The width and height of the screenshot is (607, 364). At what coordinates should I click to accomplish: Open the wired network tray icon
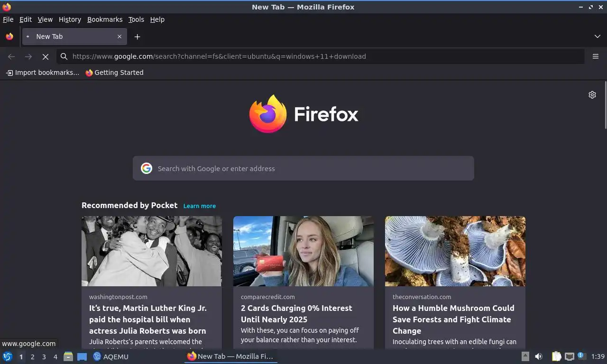[x=570, y=356]
